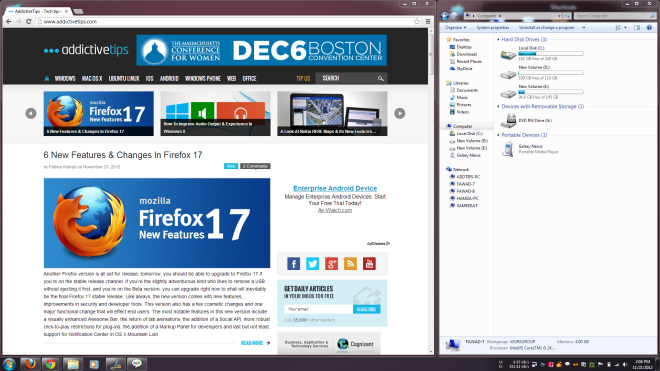Open the WINDOWS menu on addictivetips
Image resolution: width=660 pixels, height=371 pixels.
point(65,79)
